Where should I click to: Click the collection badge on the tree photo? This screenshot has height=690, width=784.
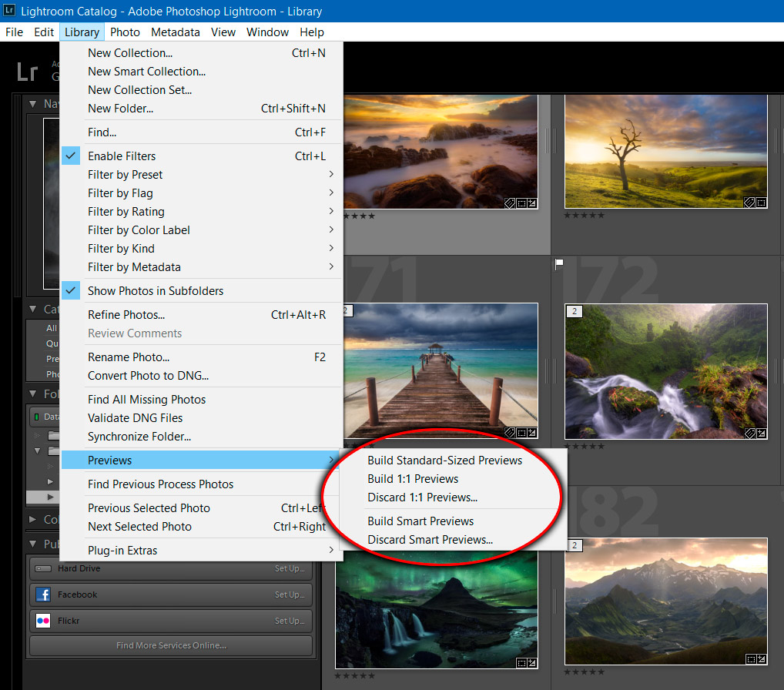tap(761, 202)
